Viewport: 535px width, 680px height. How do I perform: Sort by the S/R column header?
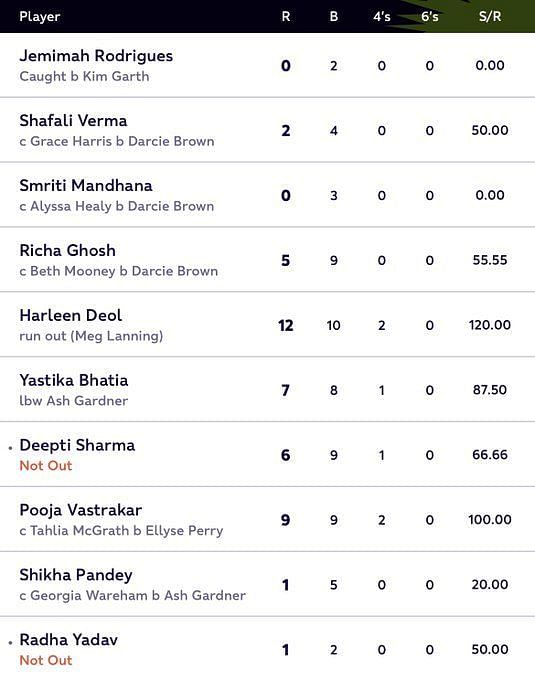point(490,16)
